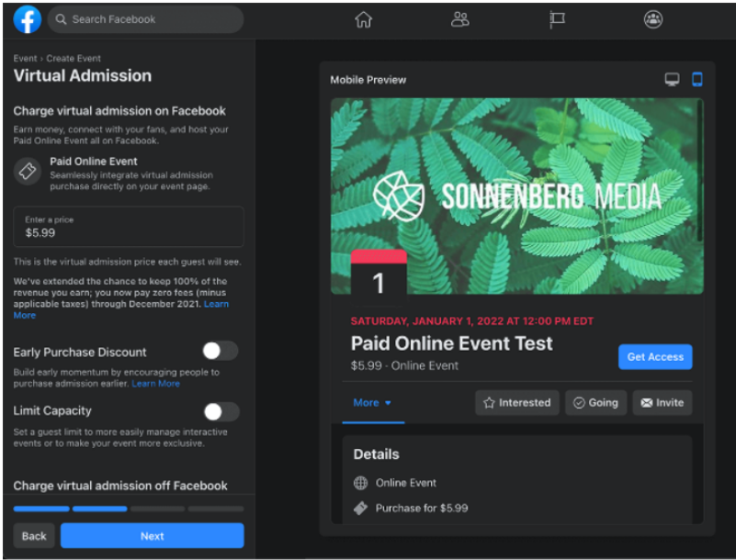Viewport: 736px width, 560px height.
Task: Click the Enter a price field
Action: pos(129,227)
